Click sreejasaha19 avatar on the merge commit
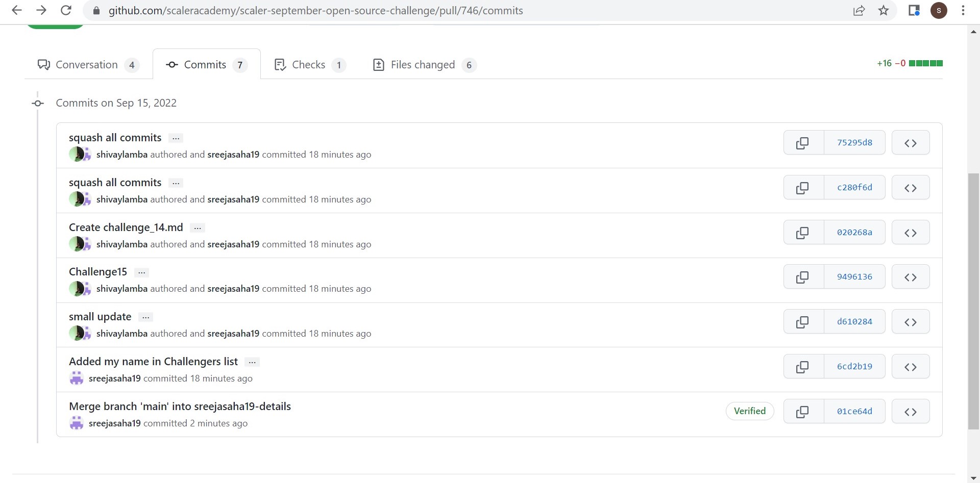The image size is (980, 483). tap(77, 423)
